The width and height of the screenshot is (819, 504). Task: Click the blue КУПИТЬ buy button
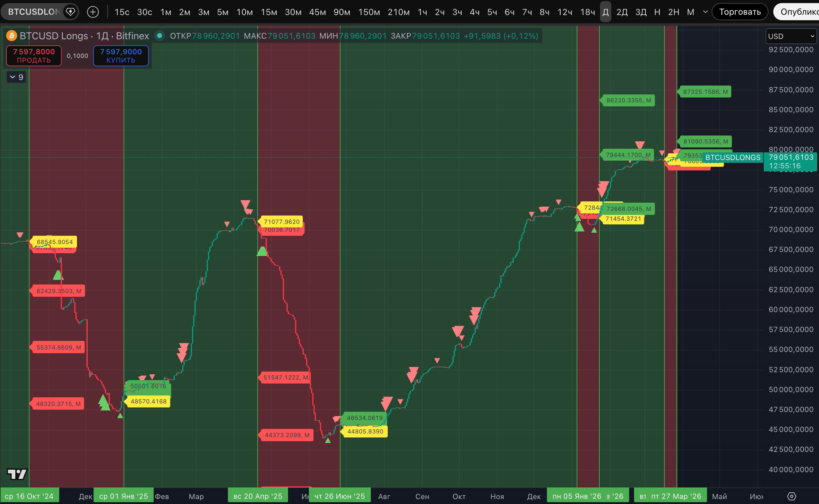coord(121,56)
